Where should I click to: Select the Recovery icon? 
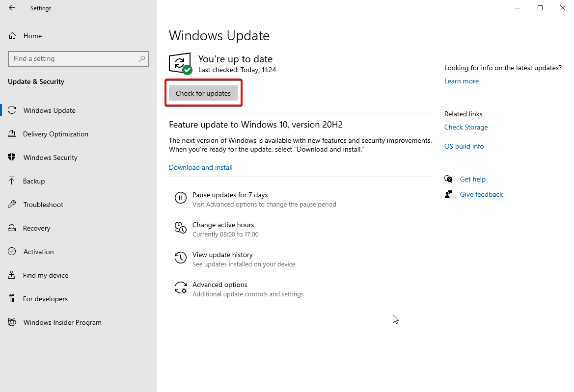point(12,228)
